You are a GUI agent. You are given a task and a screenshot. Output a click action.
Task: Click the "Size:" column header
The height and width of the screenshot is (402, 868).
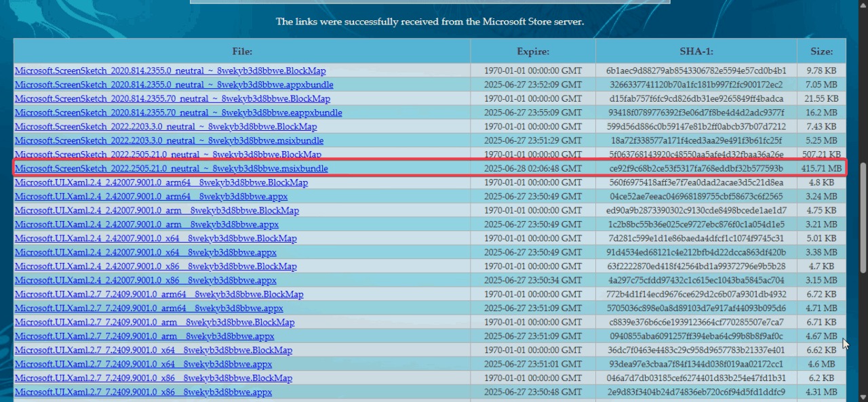pos(822,51)
